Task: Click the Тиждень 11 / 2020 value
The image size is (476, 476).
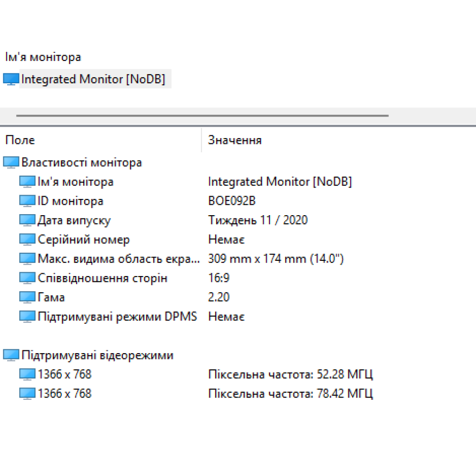Action: pyautogui.click(x=258, y=220)
